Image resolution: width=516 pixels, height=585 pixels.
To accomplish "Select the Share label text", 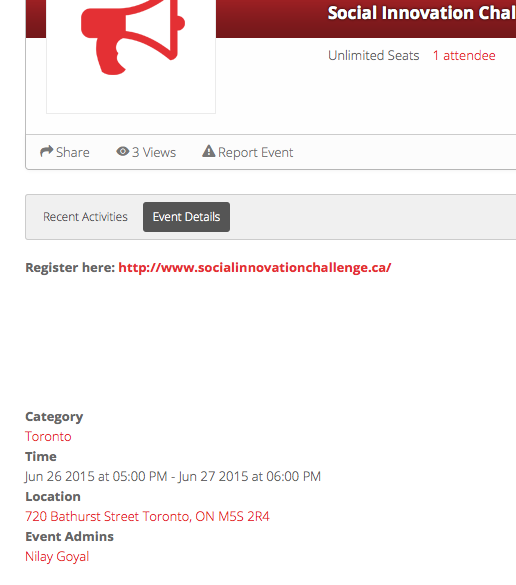I will (x=73, y=152).
